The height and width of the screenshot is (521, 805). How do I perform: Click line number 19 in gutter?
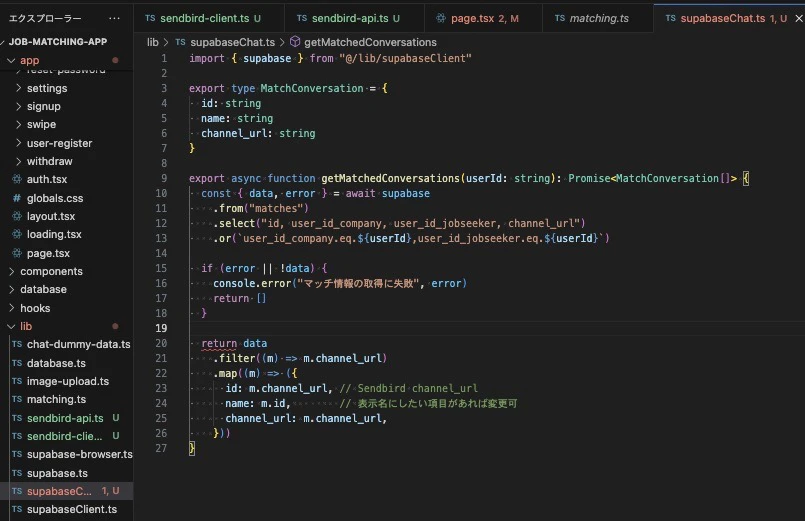coord(161,328)
